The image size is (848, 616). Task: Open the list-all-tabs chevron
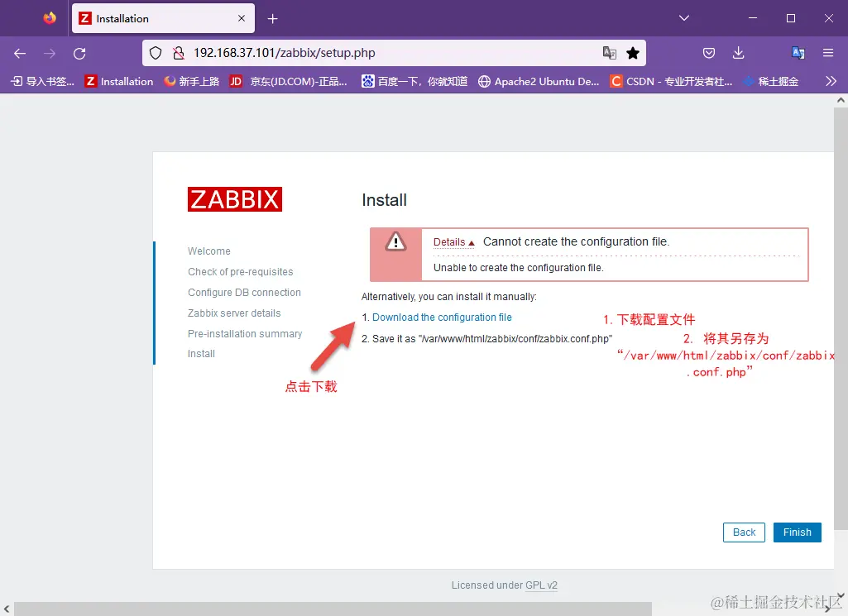[x=682, y=17]
